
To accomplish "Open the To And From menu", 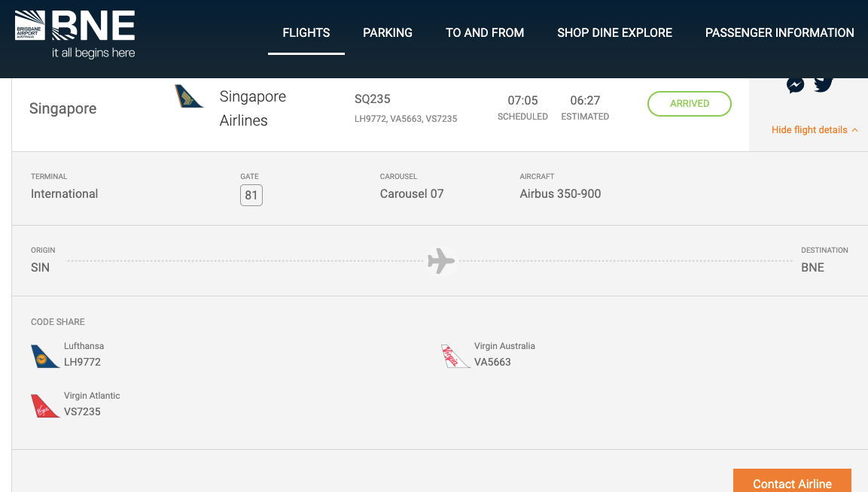I will pyautogui.click(x=485, y=32).
